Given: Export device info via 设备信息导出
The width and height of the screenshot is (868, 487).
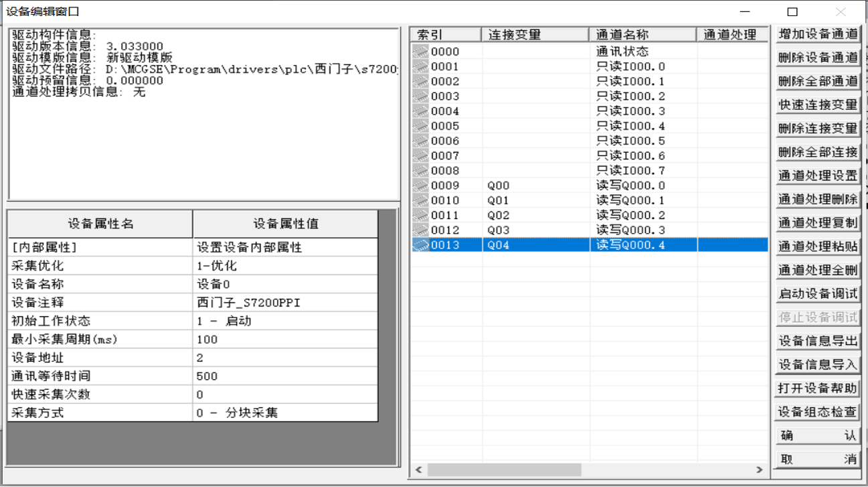Looking at the screenshot, I should pos(818,341).
